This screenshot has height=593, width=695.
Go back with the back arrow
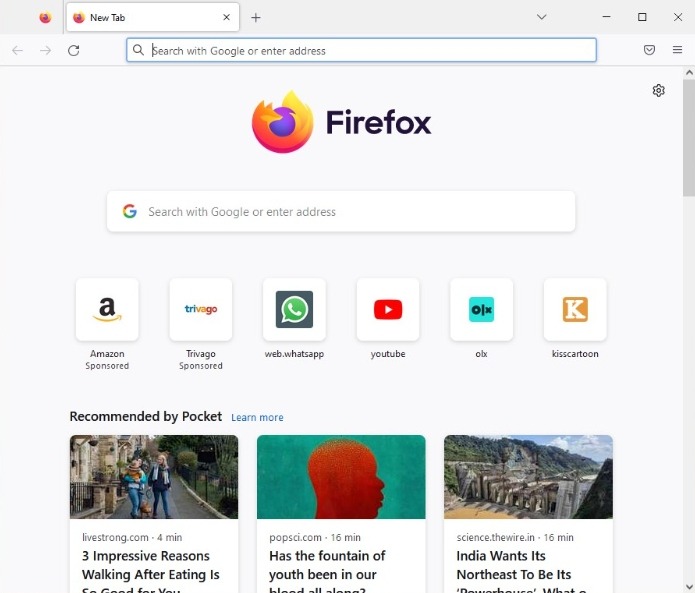coord(17,50)
